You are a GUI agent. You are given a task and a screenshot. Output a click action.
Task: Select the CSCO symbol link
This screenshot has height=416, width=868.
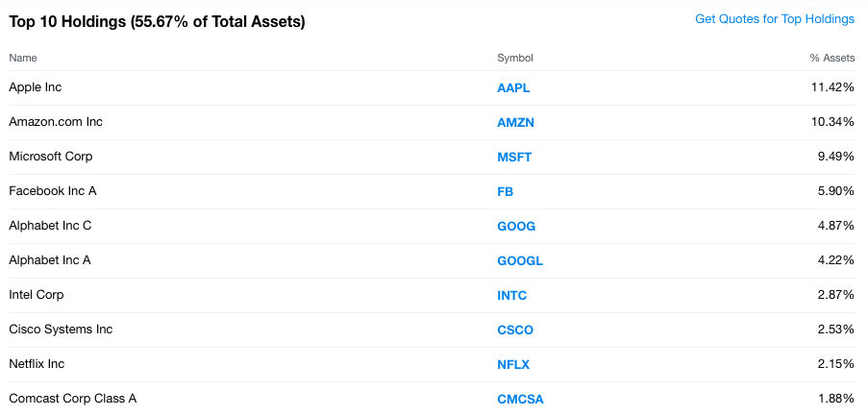[515, 330]
